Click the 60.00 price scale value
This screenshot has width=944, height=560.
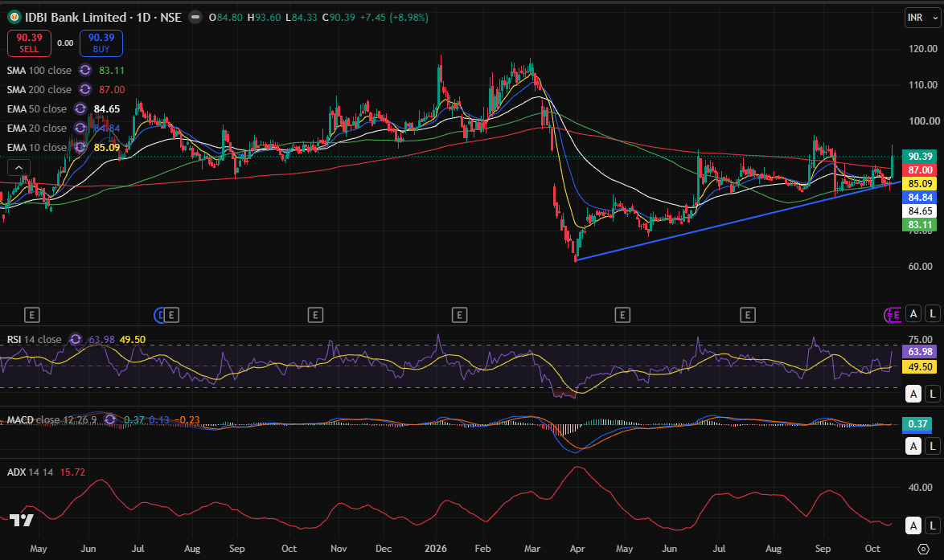point(920,267)
